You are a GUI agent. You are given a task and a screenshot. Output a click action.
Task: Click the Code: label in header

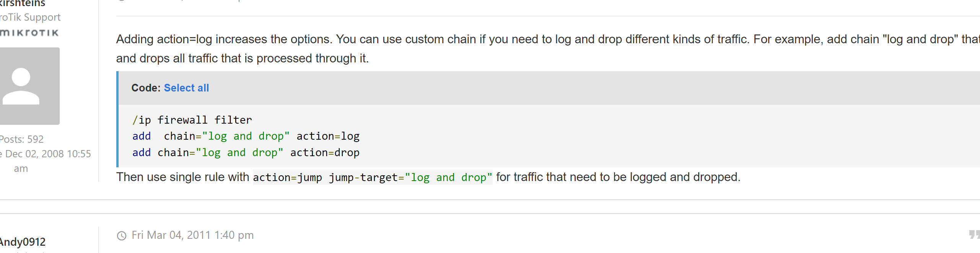pos(146,88)
